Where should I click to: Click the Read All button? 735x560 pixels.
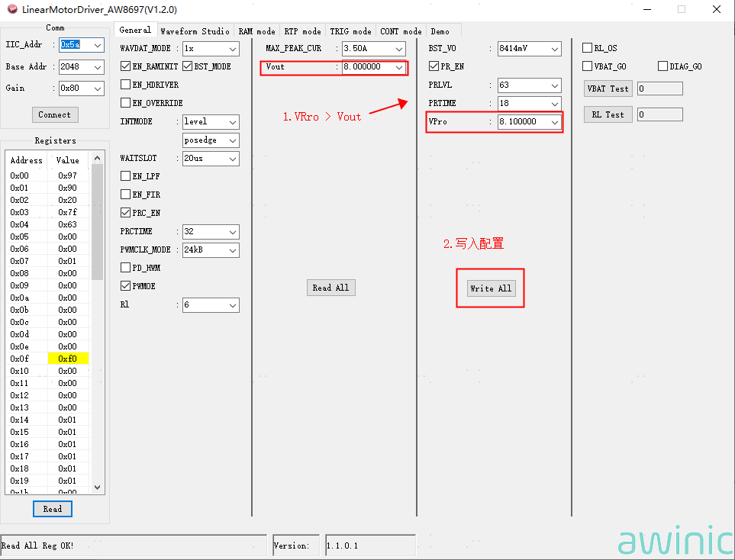coord(331,288)
